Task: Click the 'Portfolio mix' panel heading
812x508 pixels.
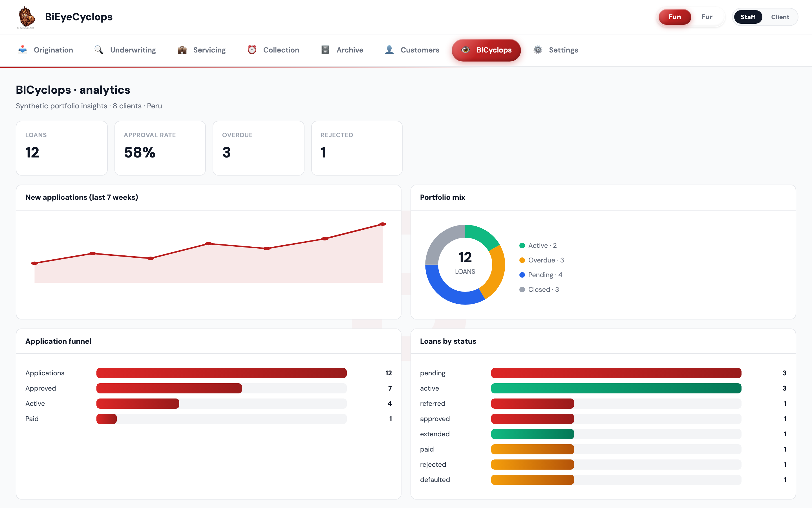Action: (x=443, y=197)
